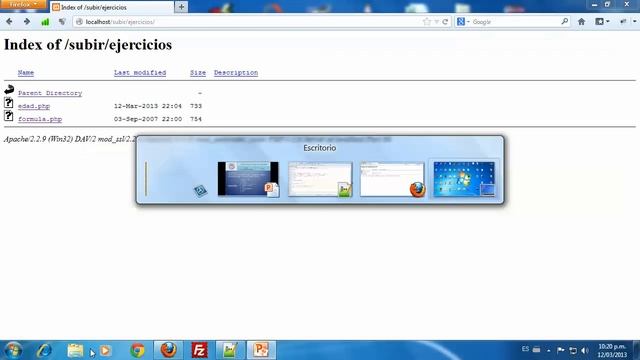
Task: Click the Show desktop strip at the taskbar end
Action: (x=637, y=350)
